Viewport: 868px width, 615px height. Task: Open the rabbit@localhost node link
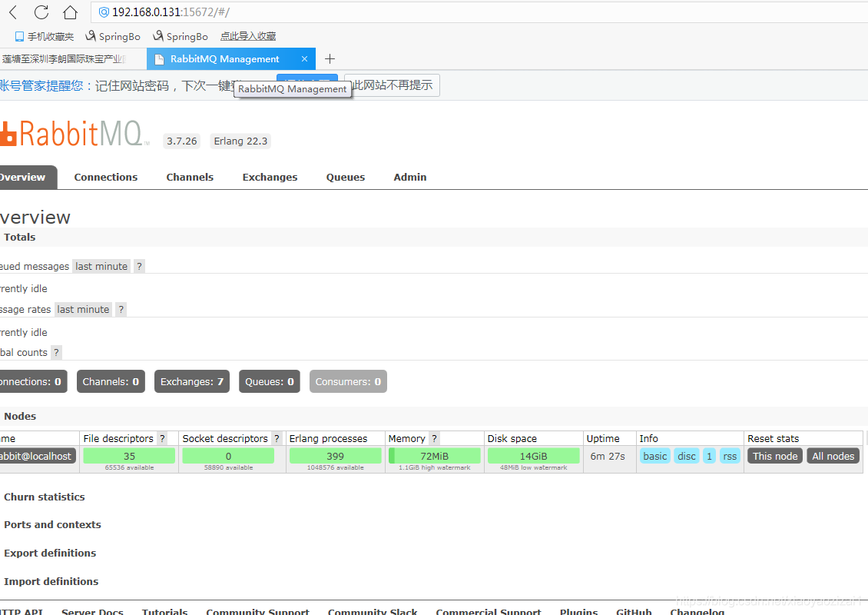click(x=38, y=457)
